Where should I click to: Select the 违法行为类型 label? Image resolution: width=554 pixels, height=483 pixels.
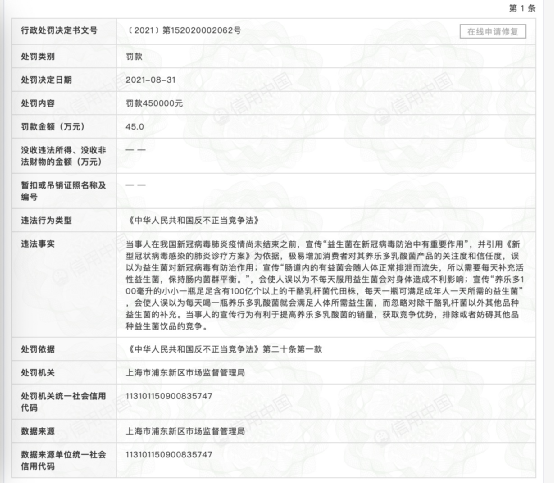(x=46, y=220)
